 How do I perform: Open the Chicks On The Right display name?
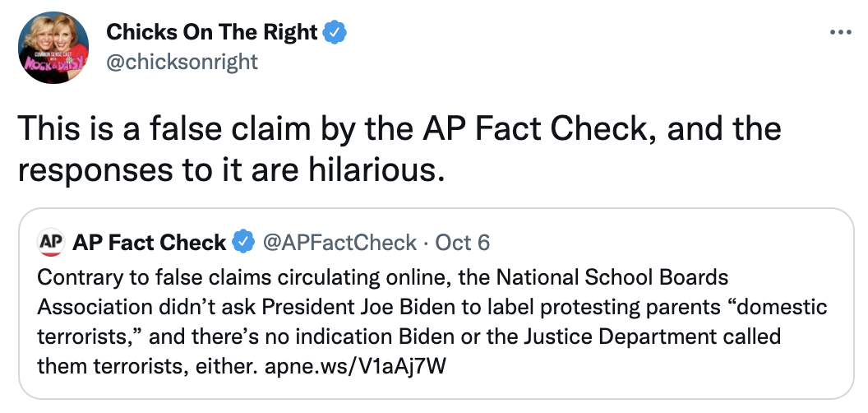212,33
